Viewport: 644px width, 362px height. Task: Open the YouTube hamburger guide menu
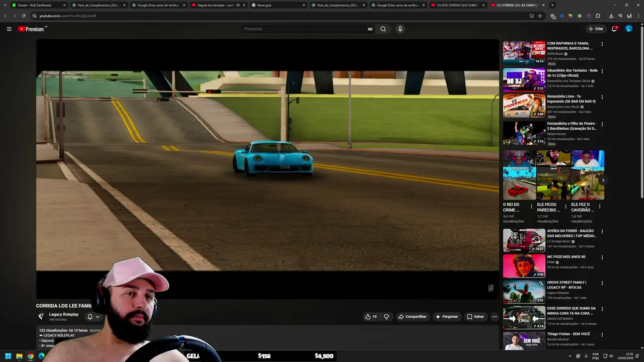click(9, 29)
